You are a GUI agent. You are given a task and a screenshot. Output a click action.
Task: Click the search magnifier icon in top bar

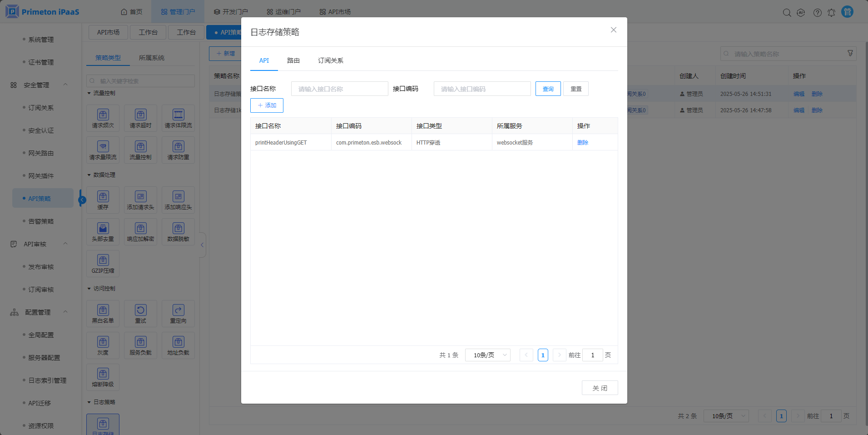click(787, 13)
